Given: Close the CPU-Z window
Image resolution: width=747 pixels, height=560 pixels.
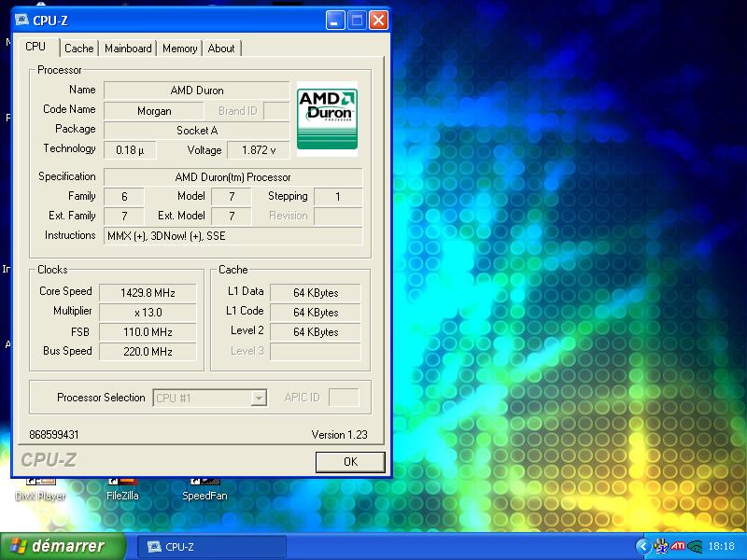Looking at the screenshot, I should (x=378, y=20).
